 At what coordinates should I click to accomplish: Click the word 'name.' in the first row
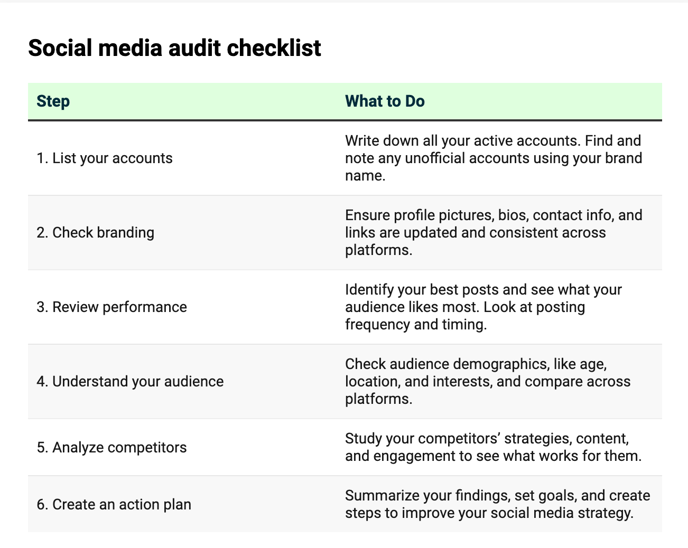click(365, 176)
